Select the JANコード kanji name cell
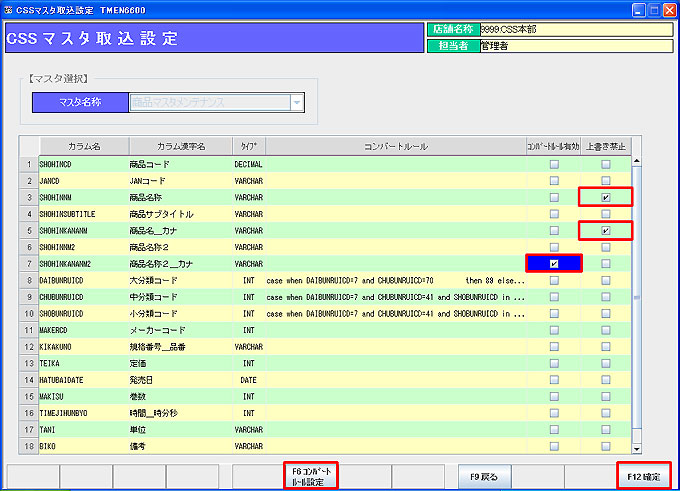Viewport: 680px width, 491px height. tap(180, 181)
